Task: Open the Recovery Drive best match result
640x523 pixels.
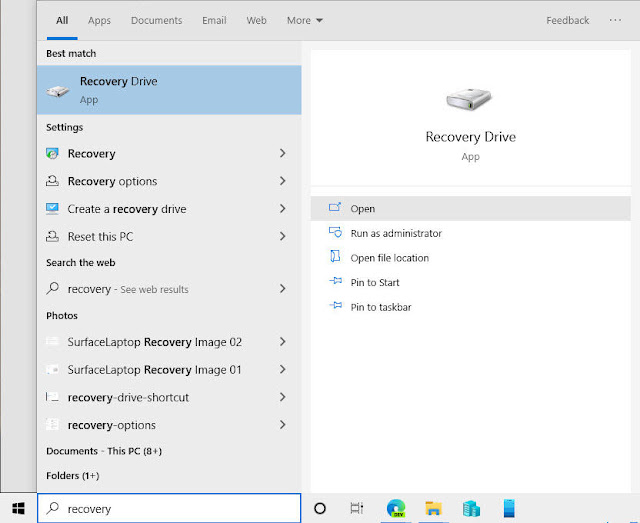Action: tap(169, 90)
